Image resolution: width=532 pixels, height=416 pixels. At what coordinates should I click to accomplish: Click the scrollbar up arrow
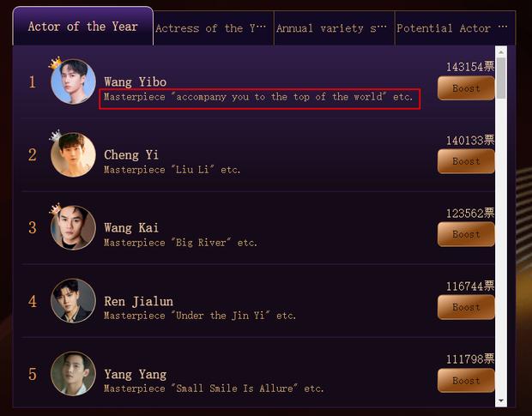point(501,51)
